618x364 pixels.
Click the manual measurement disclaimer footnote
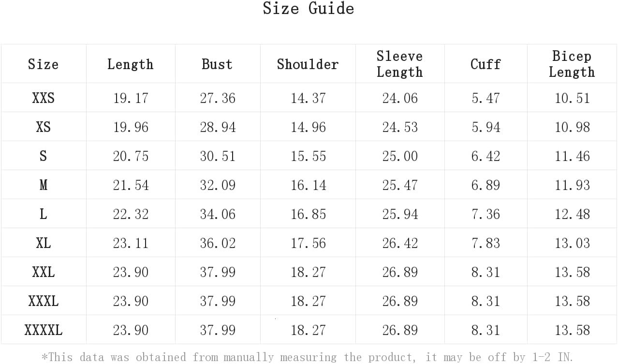[x=308, y=357]
